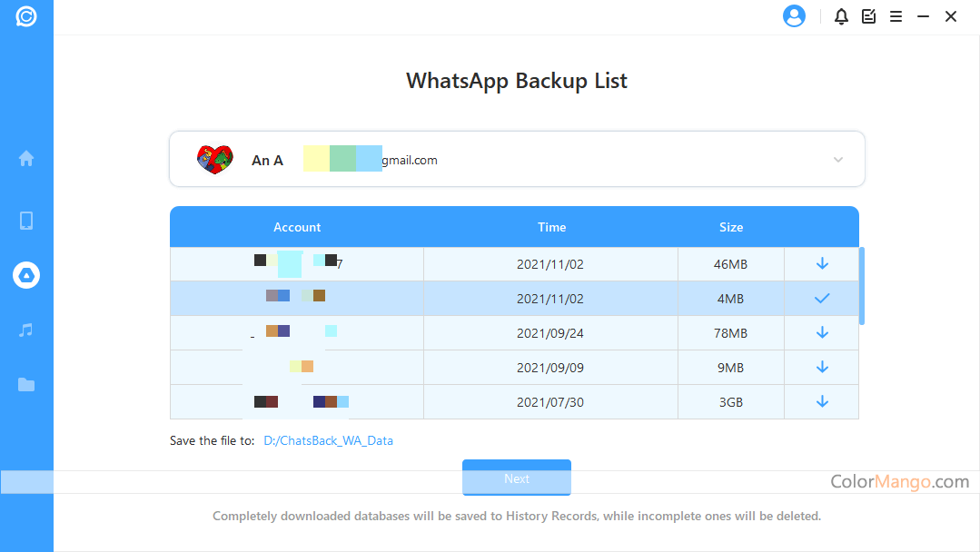
Task: Click the Time column header
Action: point(552,227)
